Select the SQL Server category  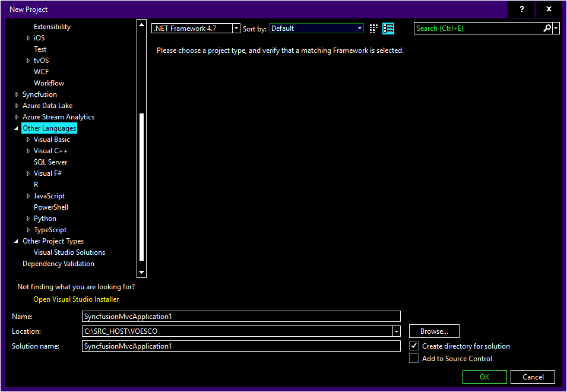[x=50, y=162]
